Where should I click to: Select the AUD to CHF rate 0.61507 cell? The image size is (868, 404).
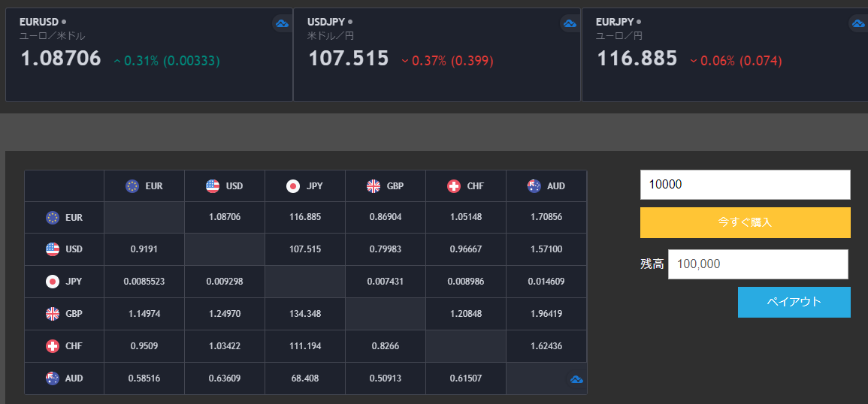pyautogui.click(x=465, y=378)
